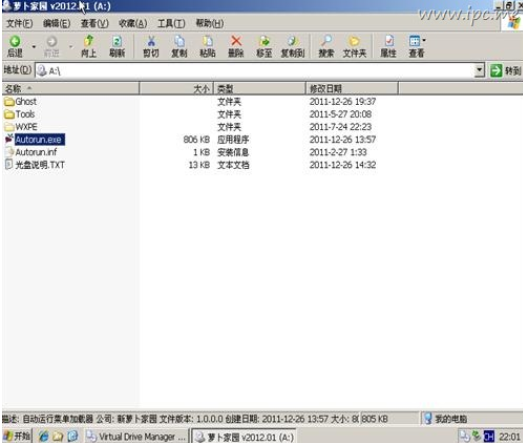Screen dimensions: 524x443
Task: Click the third quick launch icon
Action: (73, 436)
